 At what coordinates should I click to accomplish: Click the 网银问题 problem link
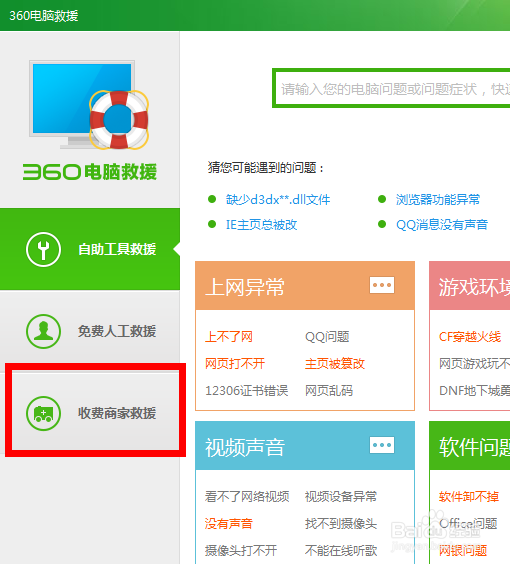tap(463, 550)
